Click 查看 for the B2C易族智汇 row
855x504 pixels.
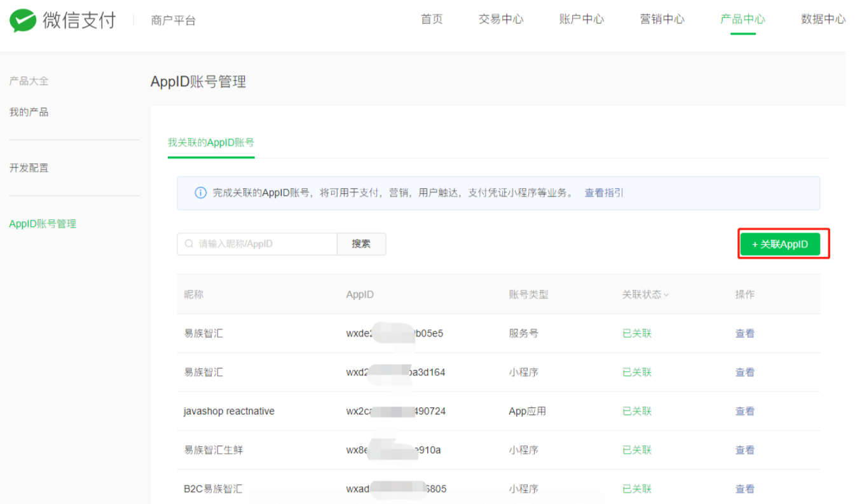[745, 489]
